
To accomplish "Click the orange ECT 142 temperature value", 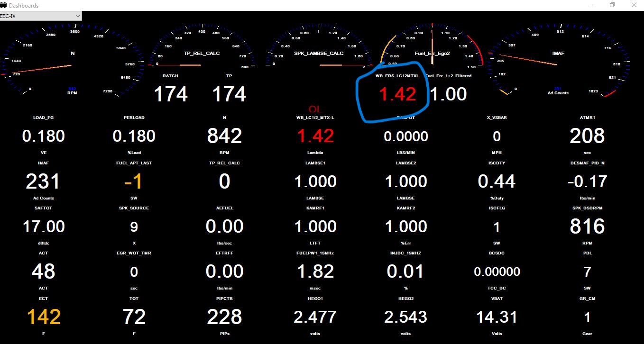I will pos(43,317).
